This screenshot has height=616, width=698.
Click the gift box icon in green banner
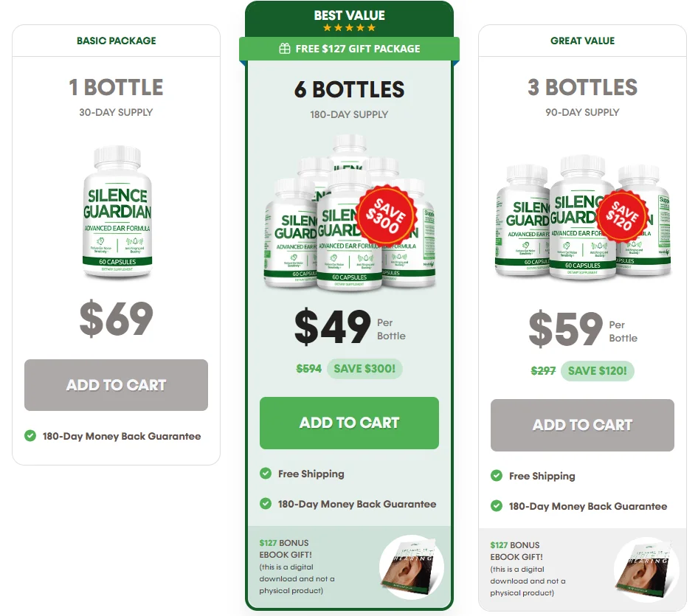[x=285, y=49]
